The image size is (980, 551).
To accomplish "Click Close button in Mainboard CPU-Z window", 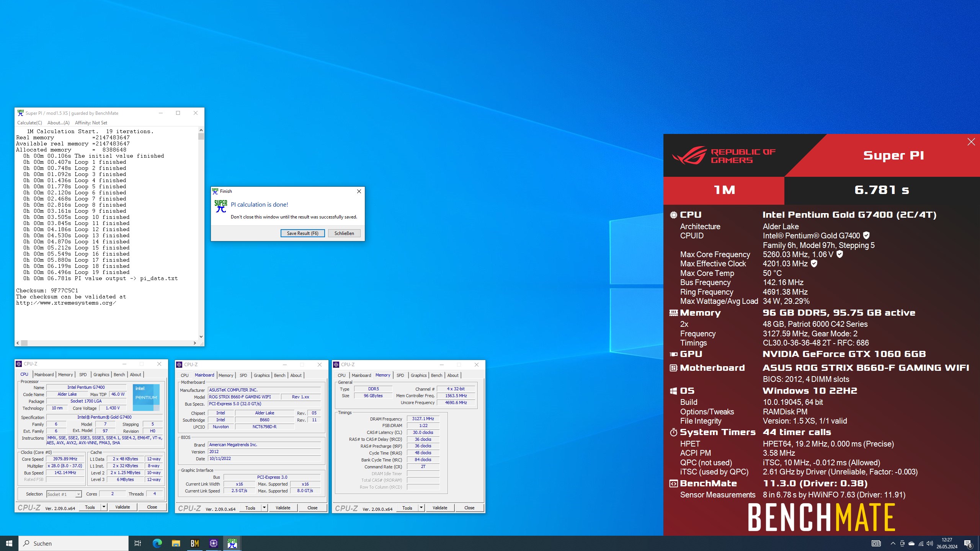I will (312, 508).
